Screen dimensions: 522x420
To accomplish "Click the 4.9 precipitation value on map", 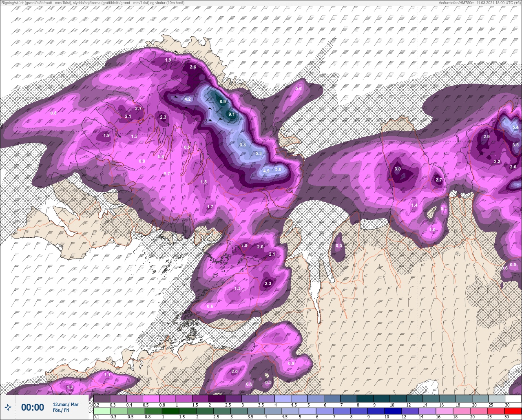I will pyautogui.click(x=266, y=171).
